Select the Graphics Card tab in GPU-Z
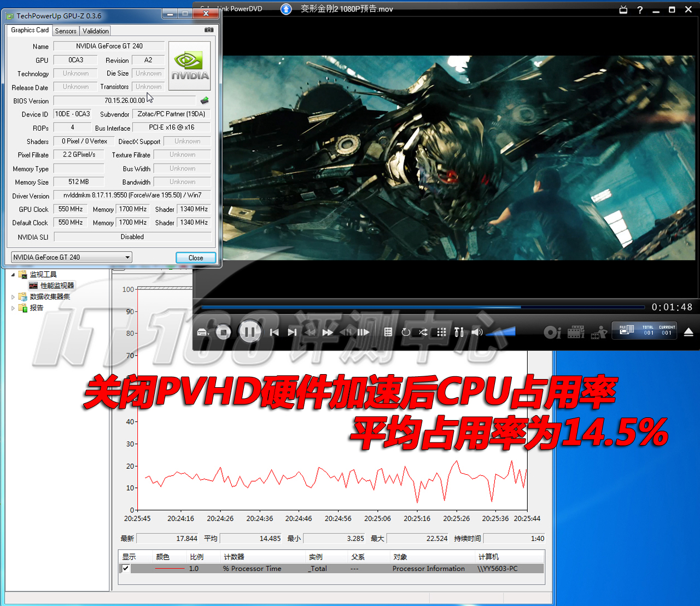The image size is (700, 606). click(30, 30)
